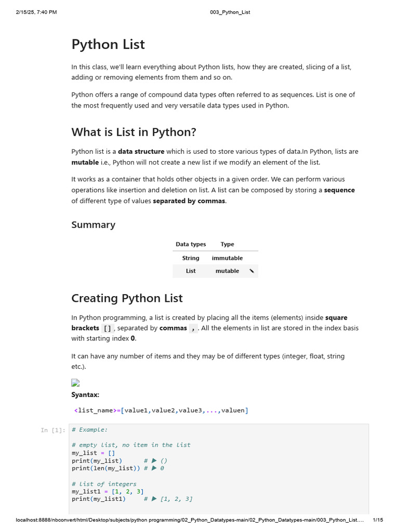
Task: Click the pencil icon in the List row
Action: point(252,271)
